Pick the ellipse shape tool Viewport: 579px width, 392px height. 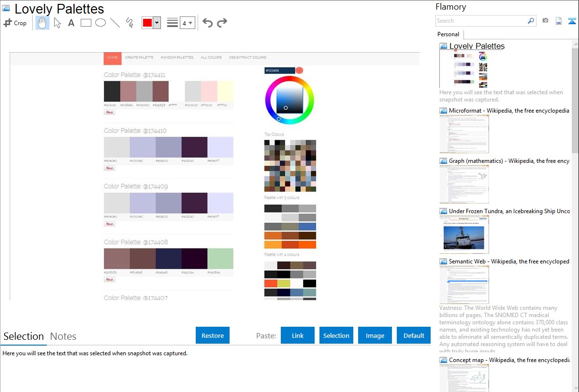pyautogui.click(x=101, y=23)
